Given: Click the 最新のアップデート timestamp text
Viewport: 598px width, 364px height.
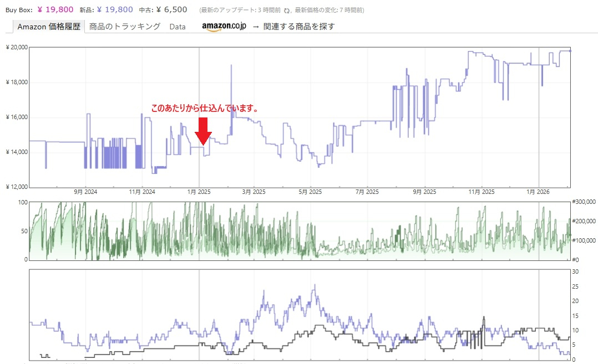Looking at the screenshot, I should coord(241,10).
